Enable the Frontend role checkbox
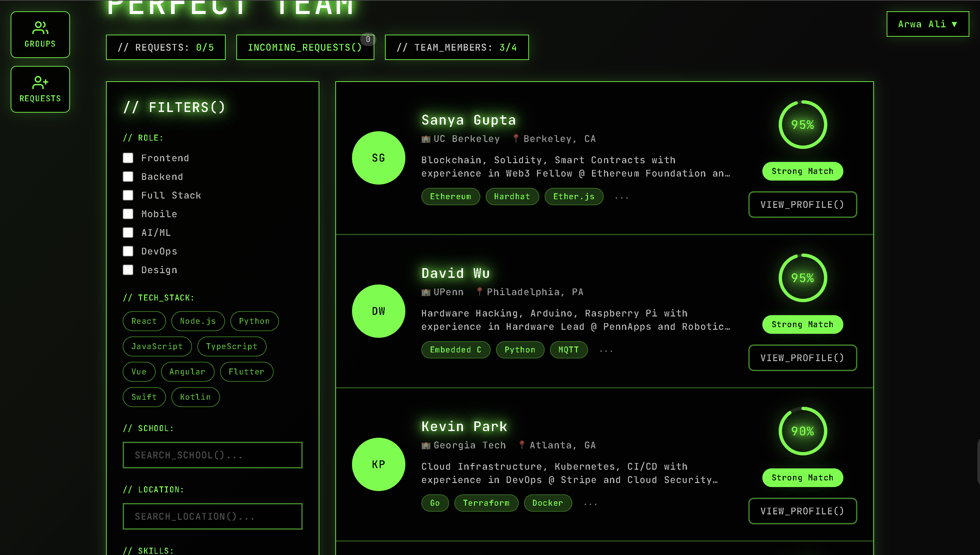Screen dimensions: 980x555 (x=128, y=158)
